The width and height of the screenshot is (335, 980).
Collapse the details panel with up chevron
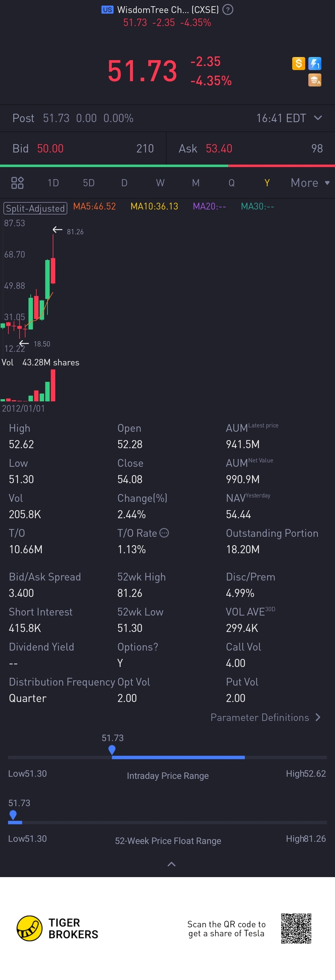coord(171,864)
